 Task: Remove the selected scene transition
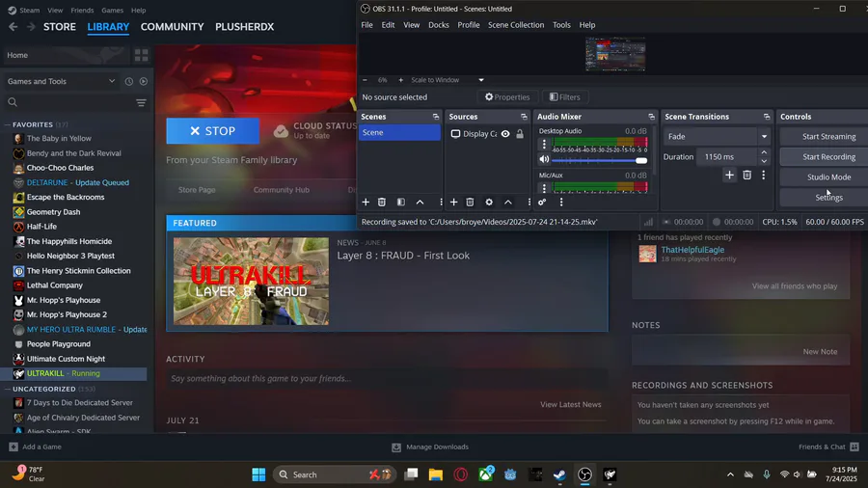746,175
